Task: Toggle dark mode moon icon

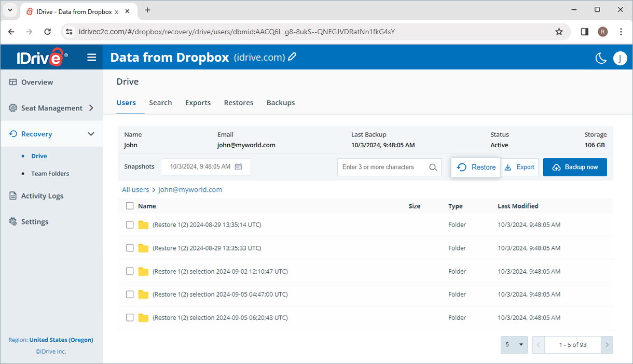Action: click(x=601, y=58)
